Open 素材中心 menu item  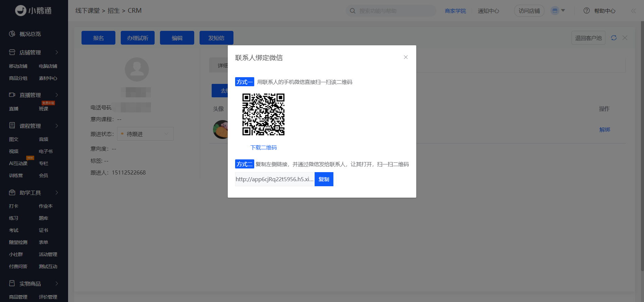click(x=48, y=78)
